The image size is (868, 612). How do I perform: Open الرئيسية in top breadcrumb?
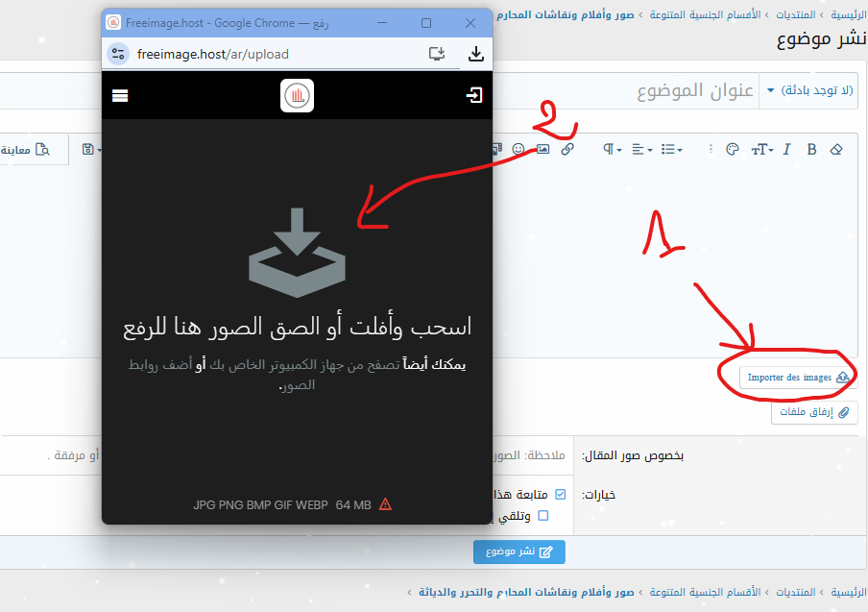click(x=848, y=14)
